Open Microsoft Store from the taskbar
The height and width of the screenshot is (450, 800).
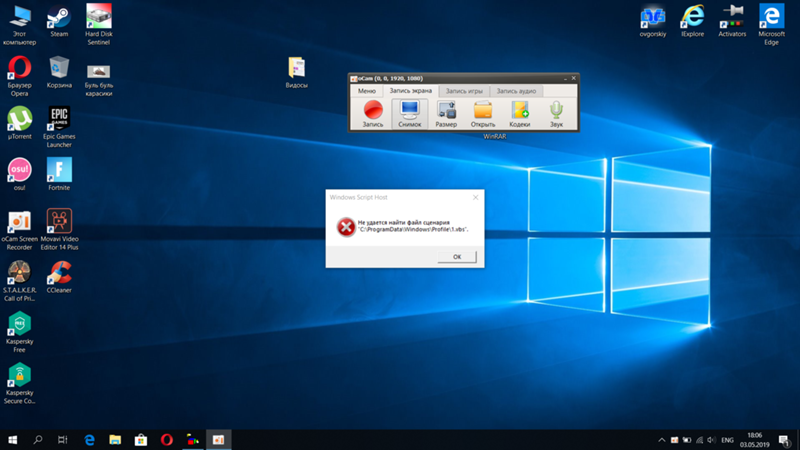[141, 440]
